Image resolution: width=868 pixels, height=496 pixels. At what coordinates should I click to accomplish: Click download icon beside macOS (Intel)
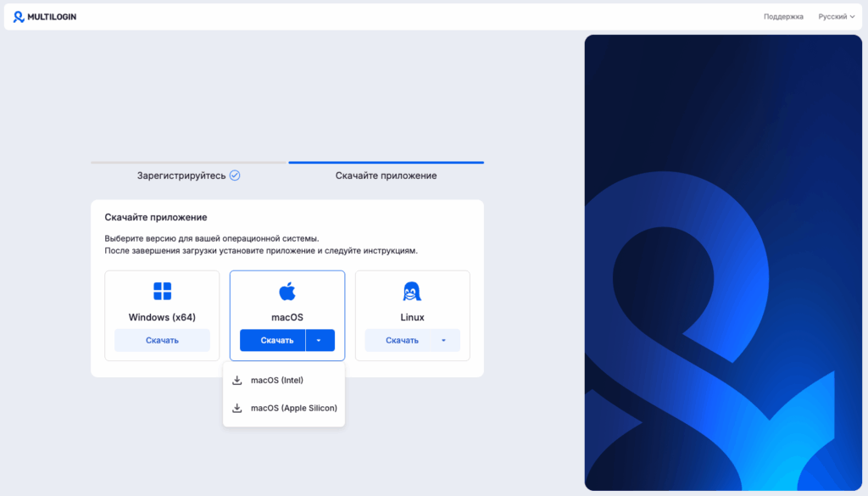(237, 381)
